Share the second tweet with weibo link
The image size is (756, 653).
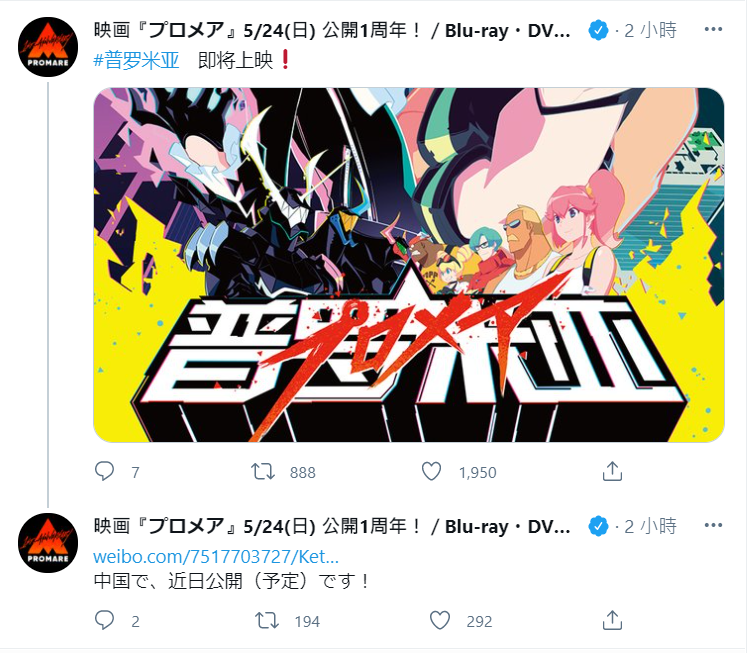click(x=612, y=620)
